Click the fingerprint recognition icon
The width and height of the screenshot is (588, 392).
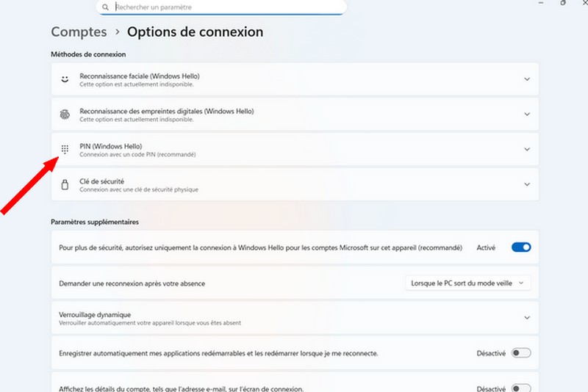[x=65, y=114]
